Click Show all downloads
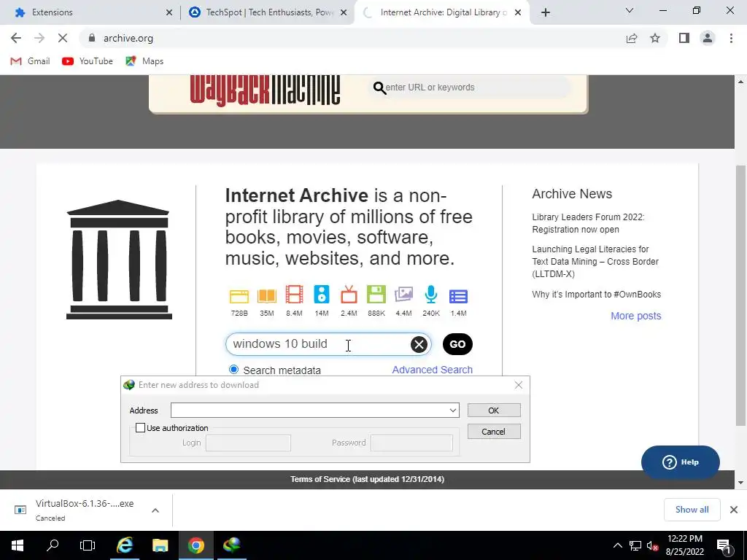This screenshot has height=560, width=747. (x=692, y=510)
